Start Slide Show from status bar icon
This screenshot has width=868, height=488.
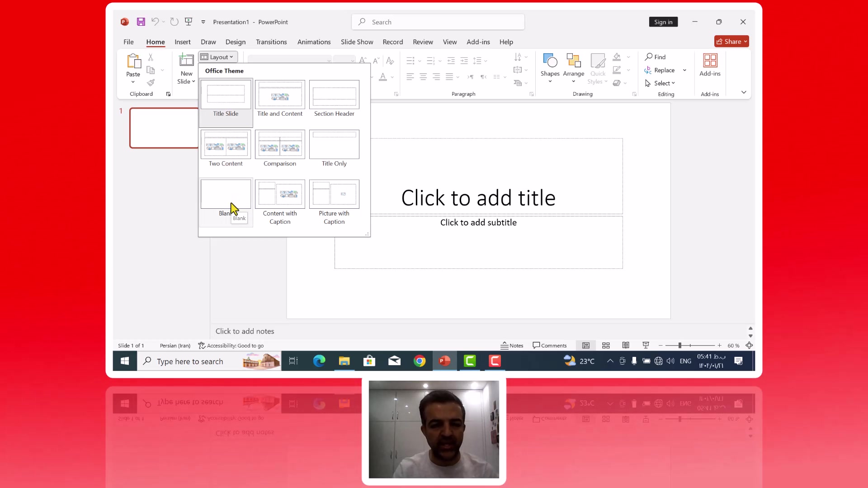point(646,346)
